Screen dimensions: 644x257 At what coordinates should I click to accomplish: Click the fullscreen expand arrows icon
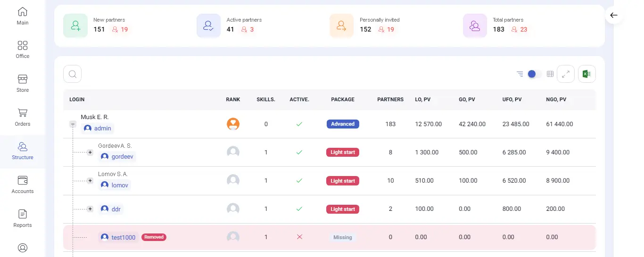566,74
